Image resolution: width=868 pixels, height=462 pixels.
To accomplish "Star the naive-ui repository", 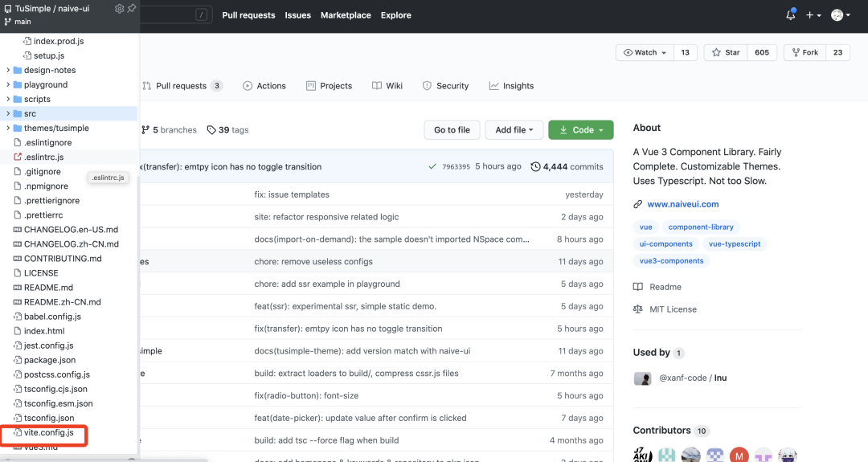I will pos(726,52).
